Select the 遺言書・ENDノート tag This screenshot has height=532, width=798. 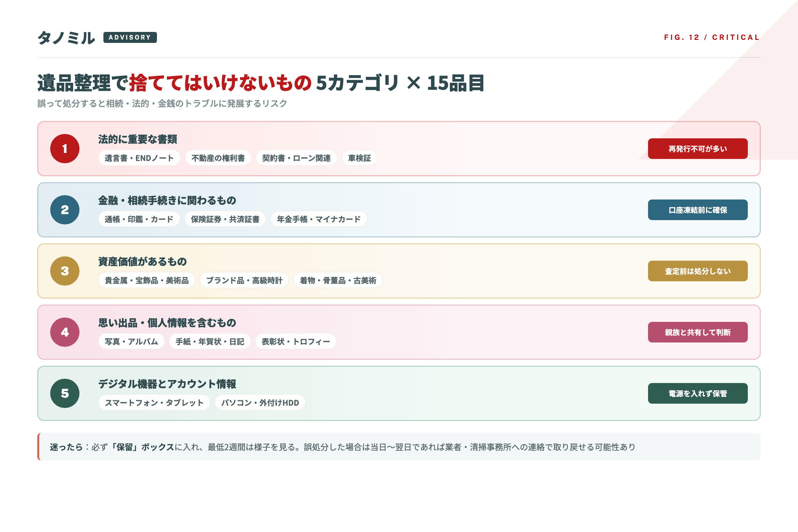139,158
